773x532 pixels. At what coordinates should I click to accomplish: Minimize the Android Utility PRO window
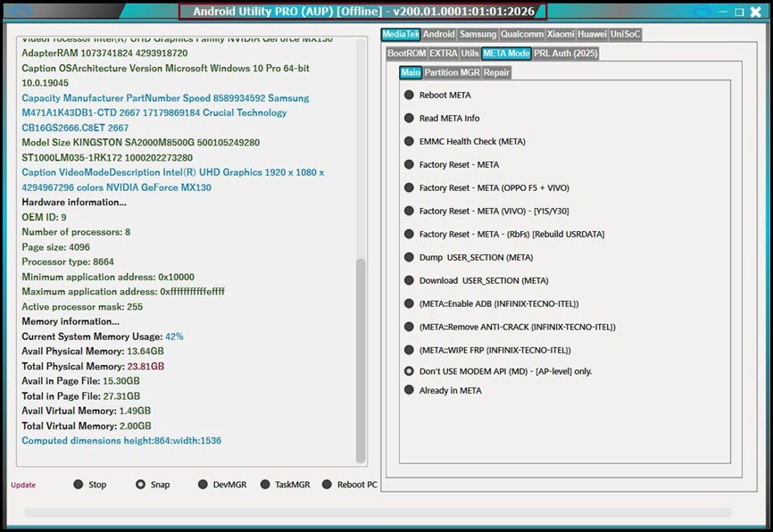coord(723,12)
